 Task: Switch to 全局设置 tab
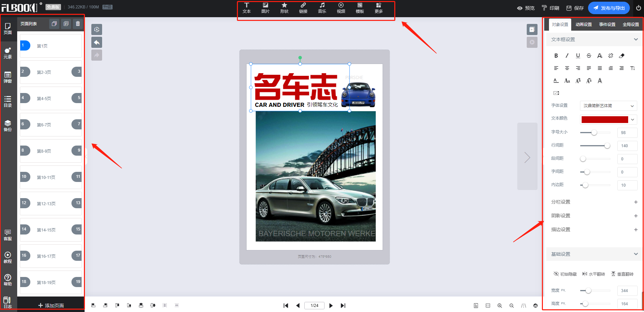pyautogui.click(x=631, y=25)
